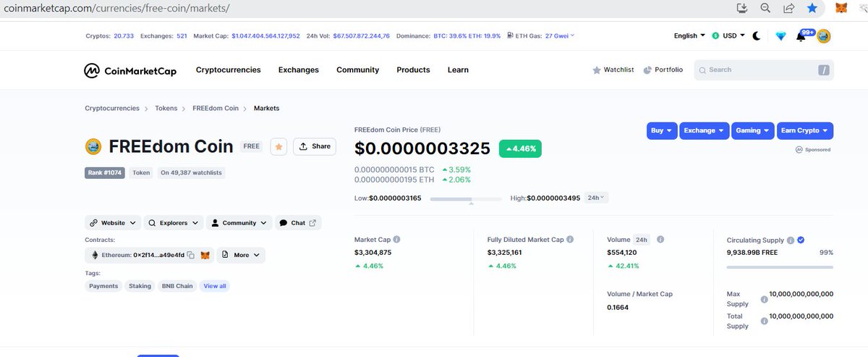Expand the More contracts dropdown
The width and height of the screenshot is (868, 357).
pyautogui.click(x=241, y=255)
